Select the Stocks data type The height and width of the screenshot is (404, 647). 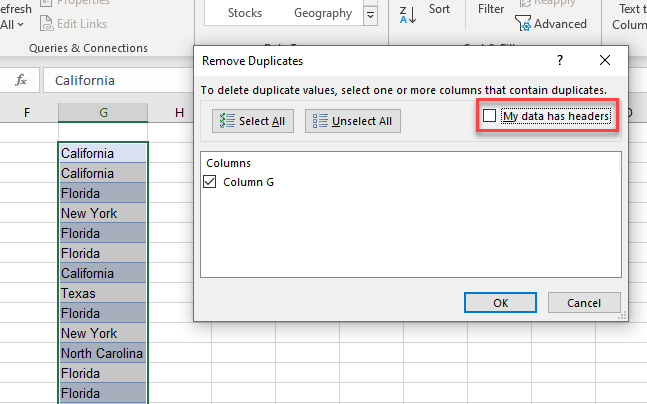245,13
